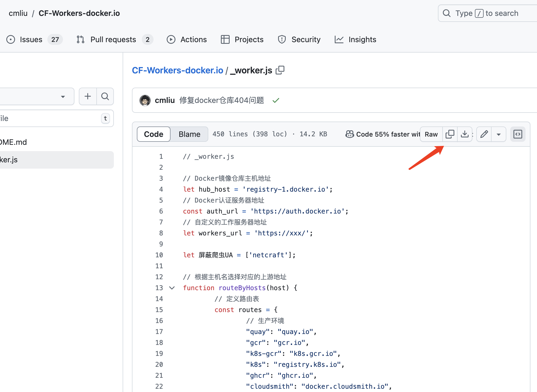Click the CF-Workers-docker.io breadcrumb link

point(177,70)
